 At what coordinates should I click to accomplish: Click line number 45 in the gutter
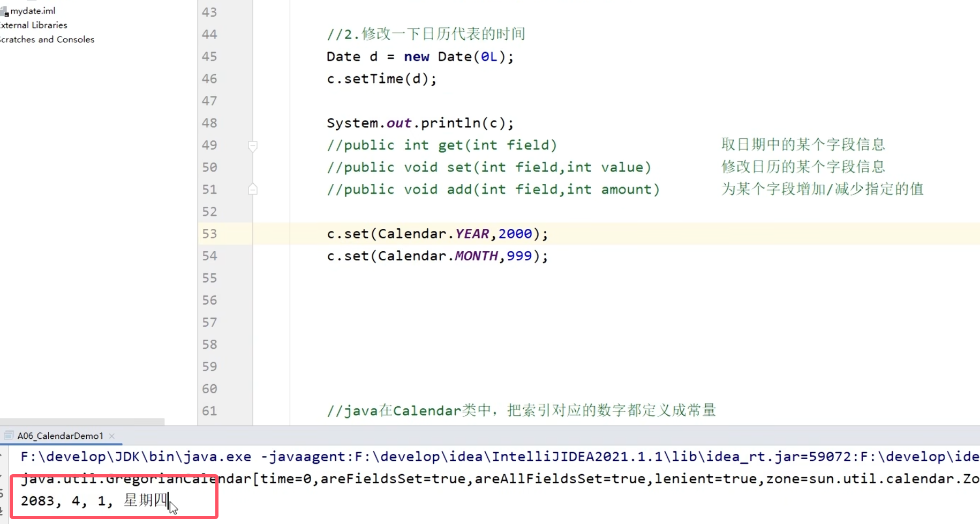click(x=209, y=57)
